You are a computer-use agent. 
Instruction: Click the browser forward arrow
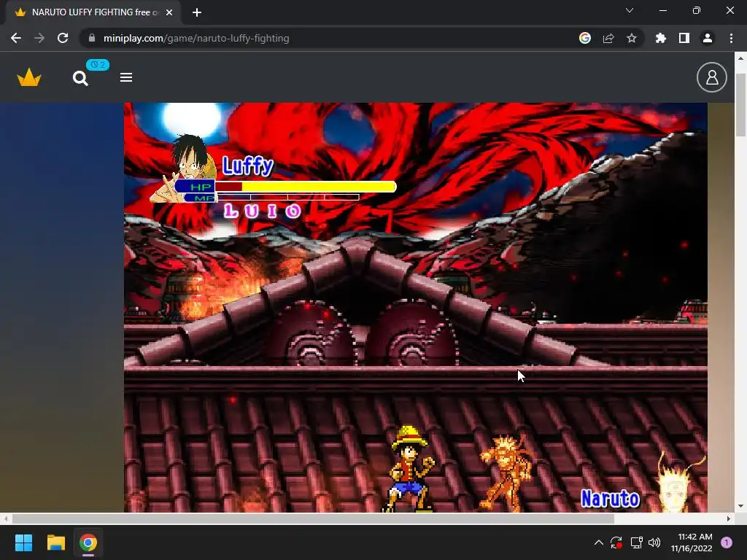(39, 38)
